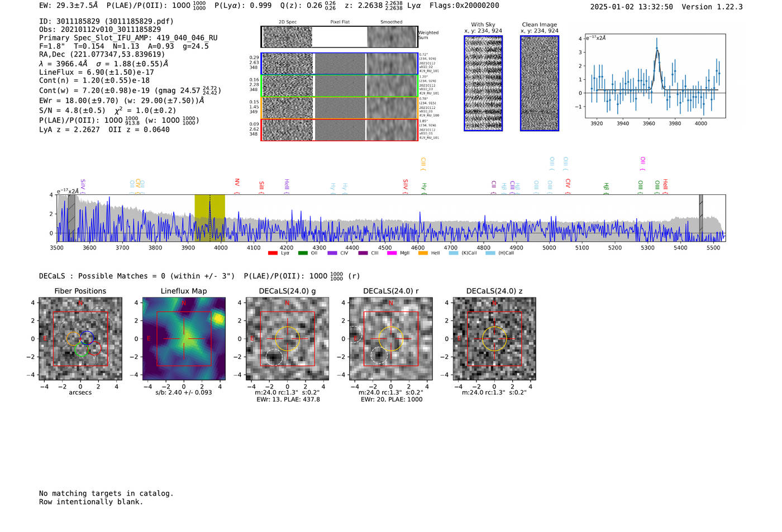Select the green Hβ line marker
Viewport: 782px width, 532px height.
click(606, 188)
